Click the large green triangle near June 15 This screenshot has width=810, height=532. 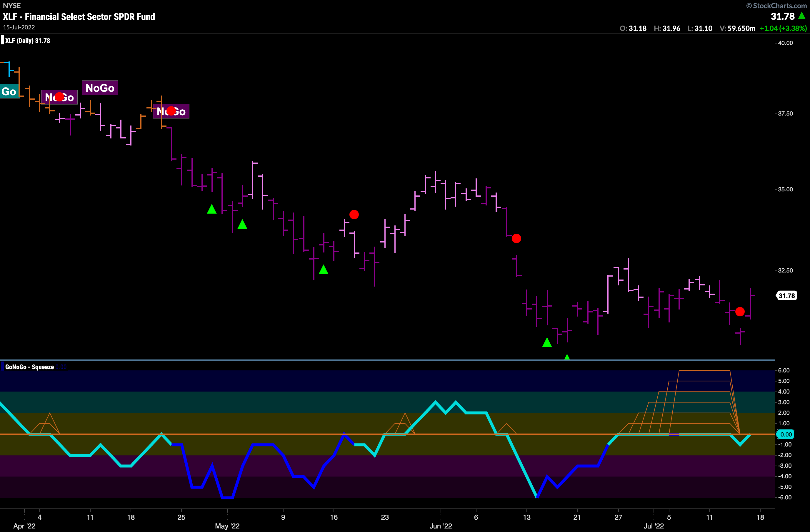coord(547,342)
